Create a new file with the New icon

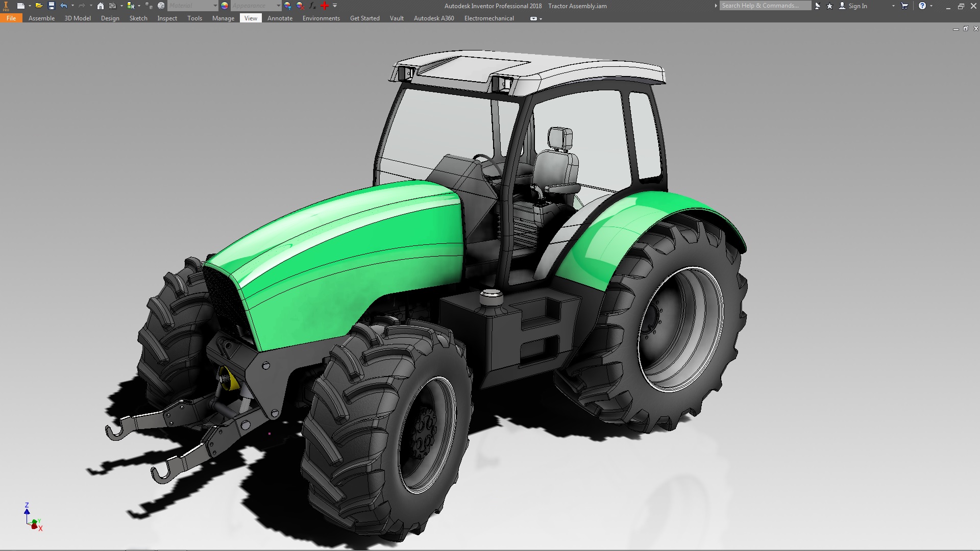[20, 6]
